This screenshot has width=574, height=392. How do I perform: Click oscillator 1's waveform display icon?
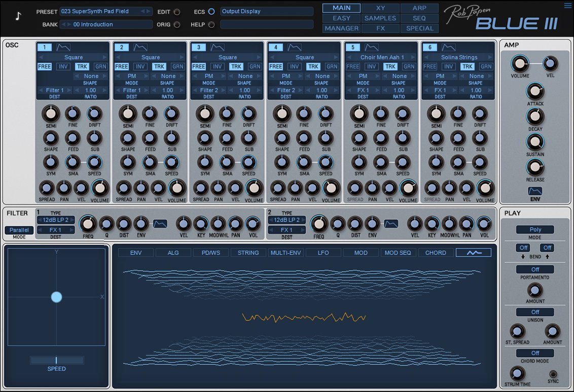click(62, 47)
